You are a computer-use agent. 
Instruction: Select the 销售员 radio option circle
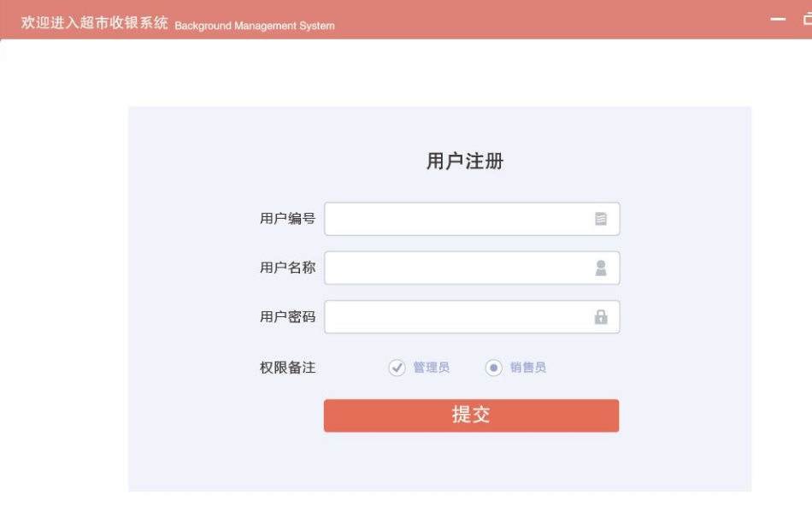pos(493,368)
